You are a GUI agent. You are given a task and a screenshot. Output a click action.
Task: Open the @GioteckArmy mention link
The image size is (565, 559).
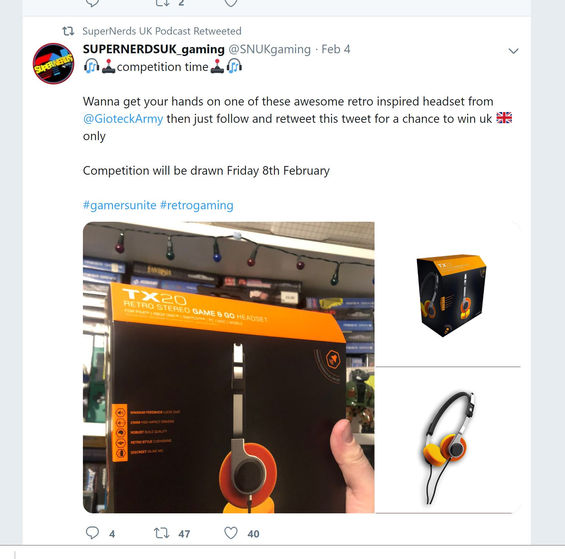click(123, 119)
